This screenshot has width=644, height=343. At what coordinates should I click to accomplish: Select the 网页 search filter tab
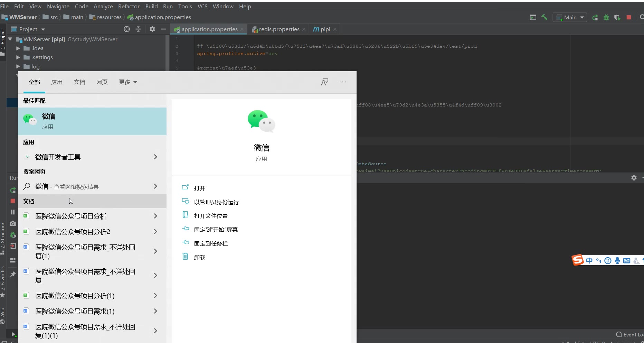click(102, 82)
